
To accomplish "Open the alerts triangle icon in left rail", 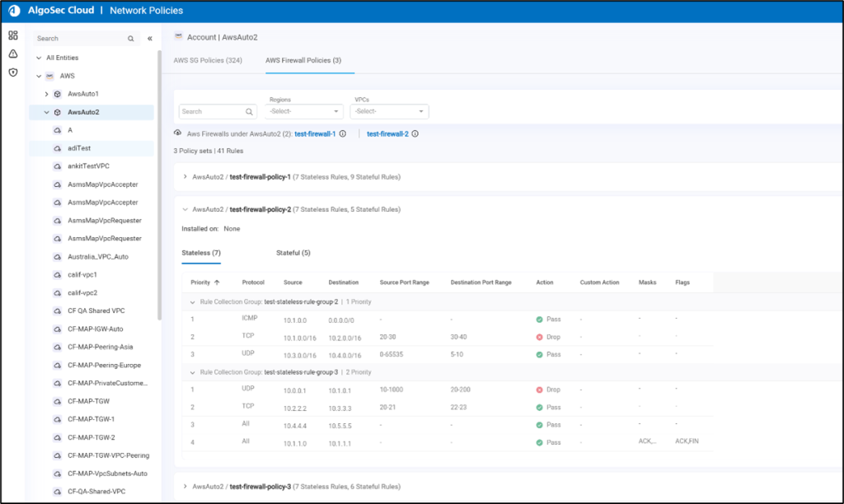I will coord(13,54).
